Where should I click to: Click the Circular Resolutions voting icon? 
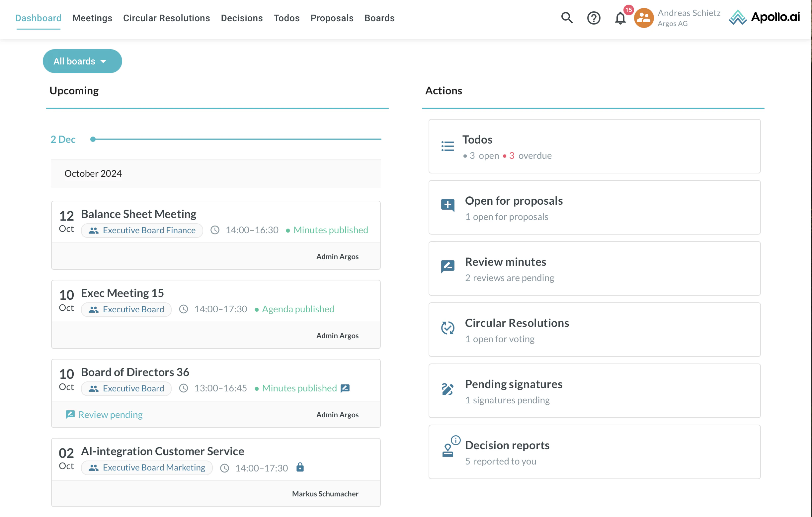447,328
